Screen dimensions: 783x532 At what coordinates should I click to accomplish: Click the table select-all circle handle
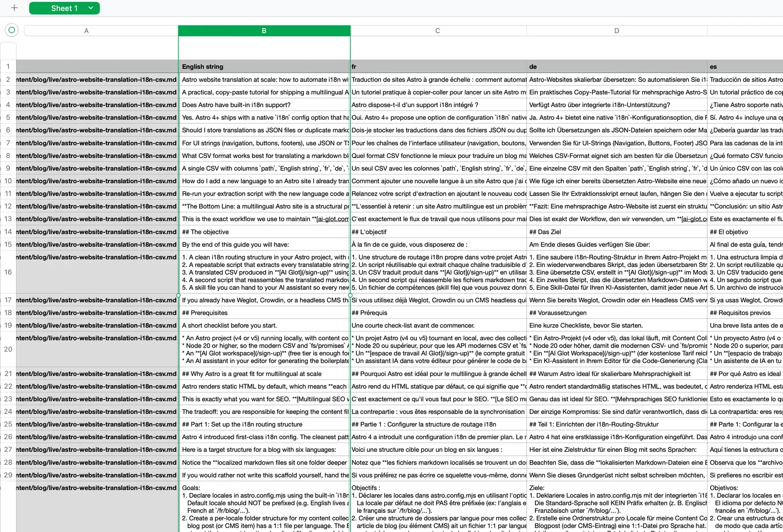(12, 30)
